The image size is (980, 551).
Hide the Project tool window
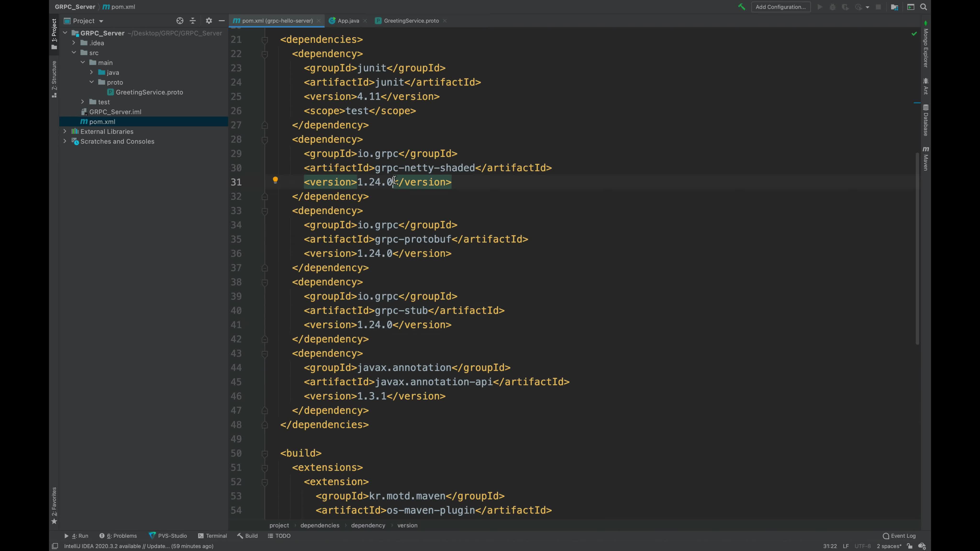coord(222,21)
